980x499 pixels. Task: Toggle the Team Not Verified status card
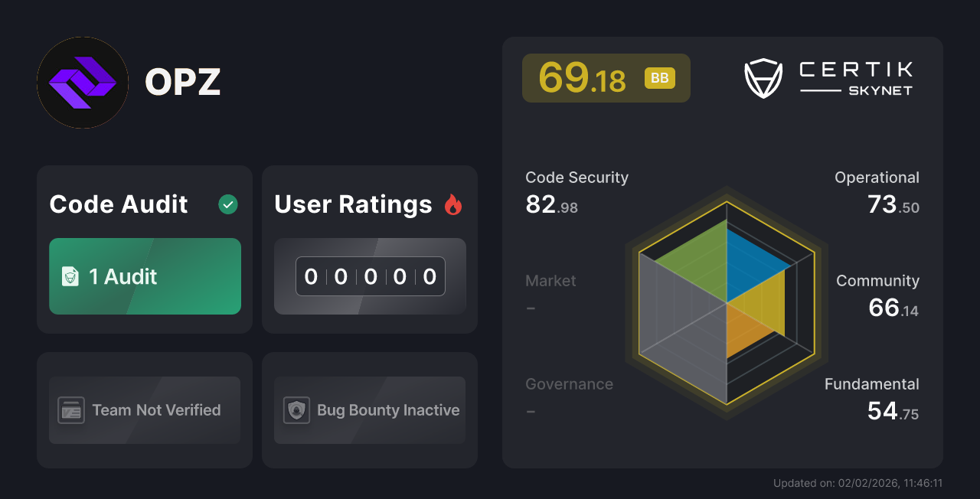144,410
